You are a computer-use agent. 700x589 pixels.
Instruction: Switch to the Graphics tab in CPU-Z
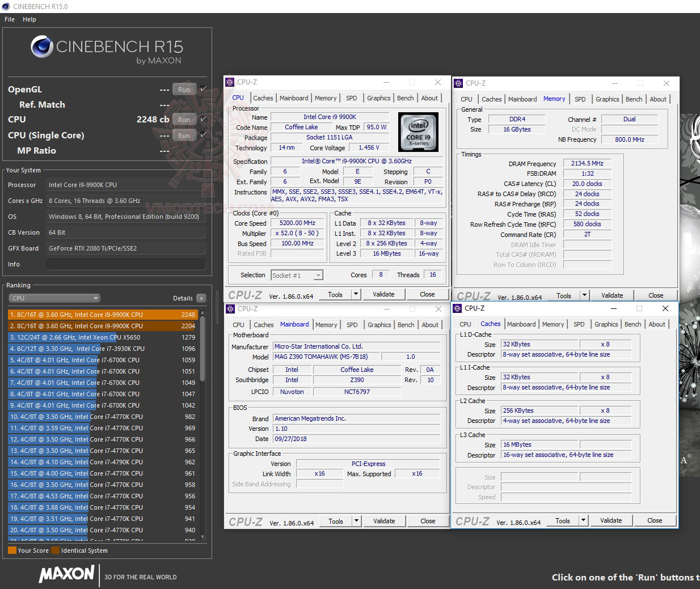[378, 98]
